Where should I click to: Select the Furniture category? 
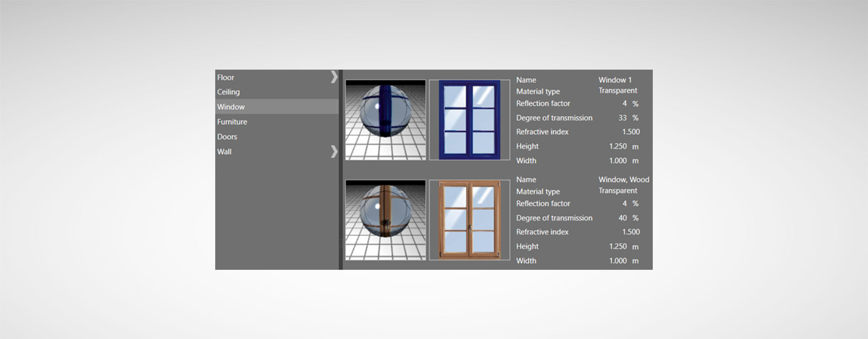pyautogui.click(x=277, y=122)
